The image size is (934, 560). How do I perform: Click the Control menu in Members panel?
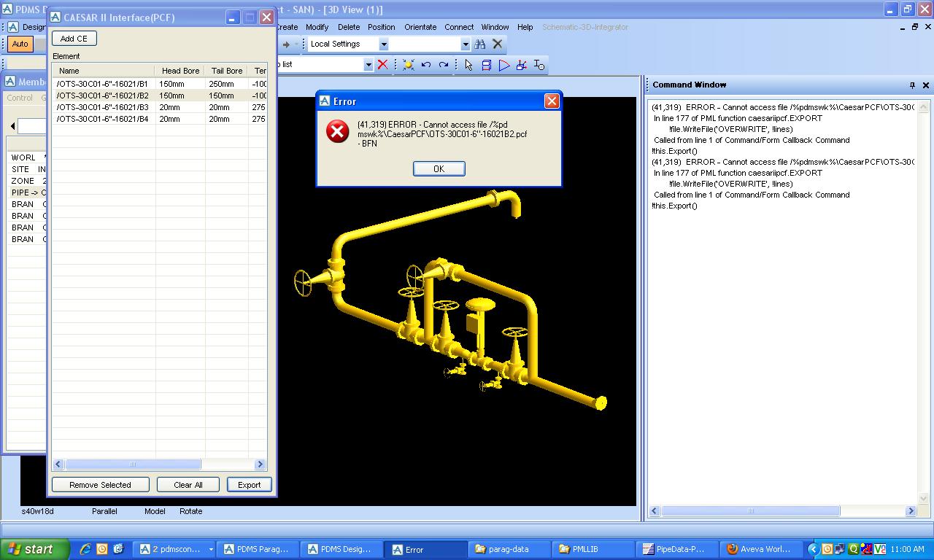point(20,98)
